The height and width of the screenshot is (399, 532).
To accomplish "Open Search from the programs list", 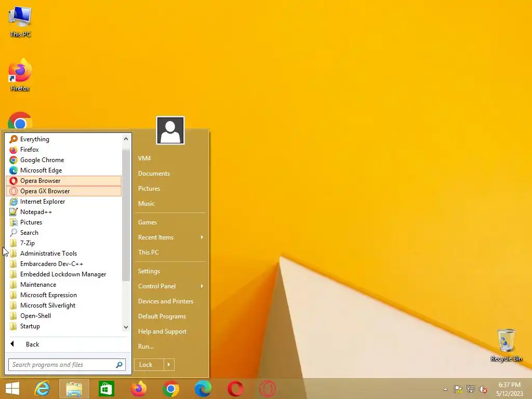I will [63, 233].
